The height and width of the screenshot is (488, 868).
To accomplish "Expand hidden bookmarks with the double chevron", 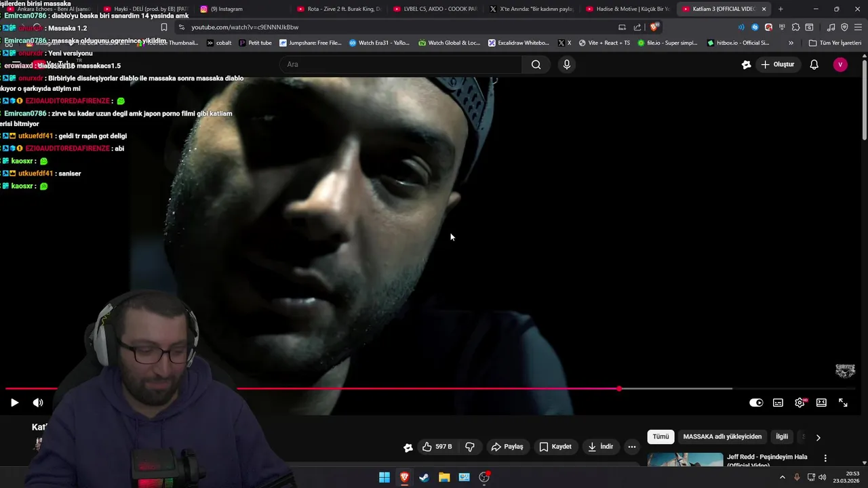I will point(791,43).
